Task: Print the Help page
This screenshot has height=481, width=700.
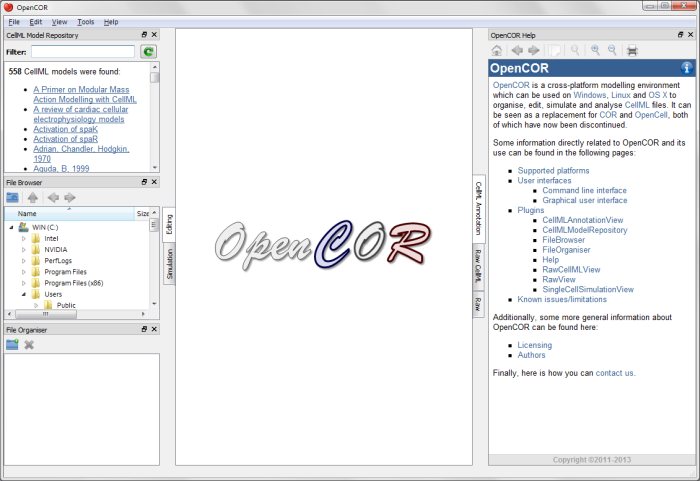Action: click(x=632, y=50)
